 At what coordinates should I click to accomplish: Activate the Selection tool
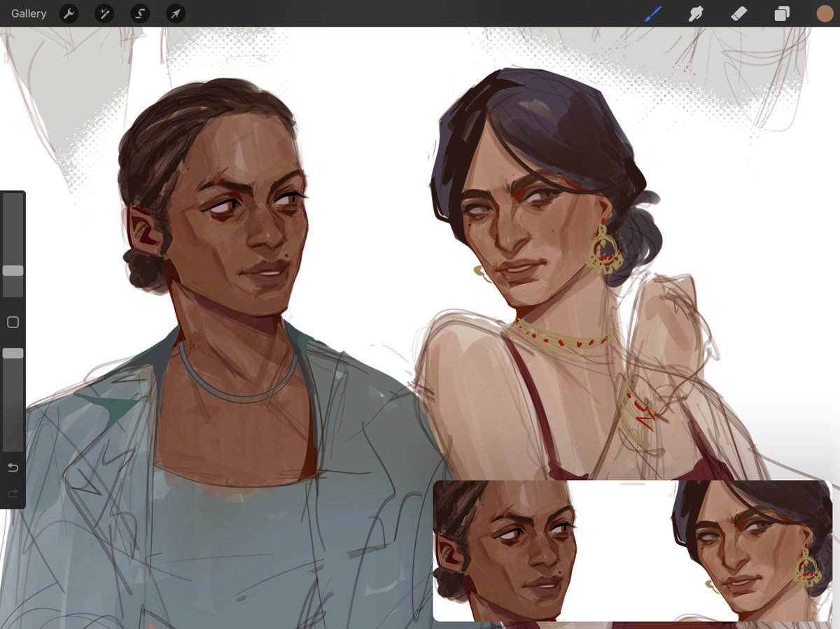tap(140, 13)
